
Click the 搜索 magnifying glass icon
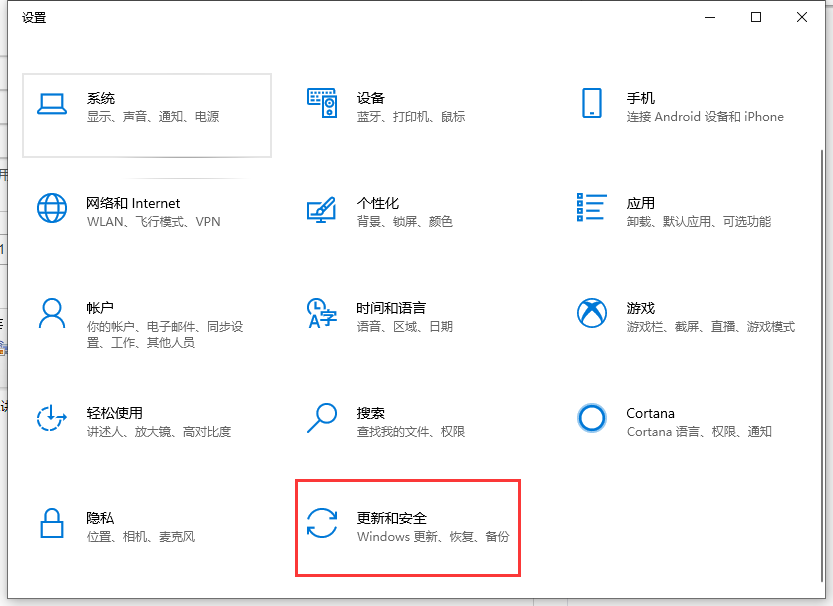pyautogui.click(x=322, y=418)
